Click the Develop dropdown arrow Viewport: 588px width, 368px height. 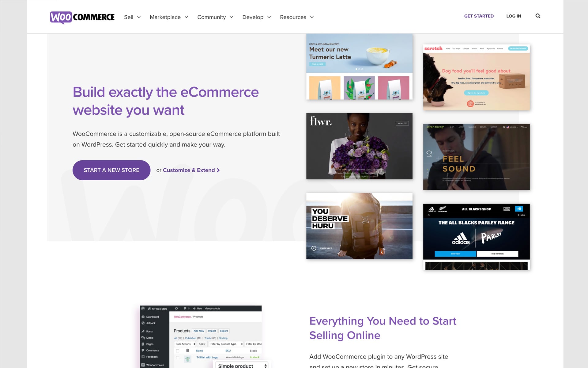pos(269,17)
